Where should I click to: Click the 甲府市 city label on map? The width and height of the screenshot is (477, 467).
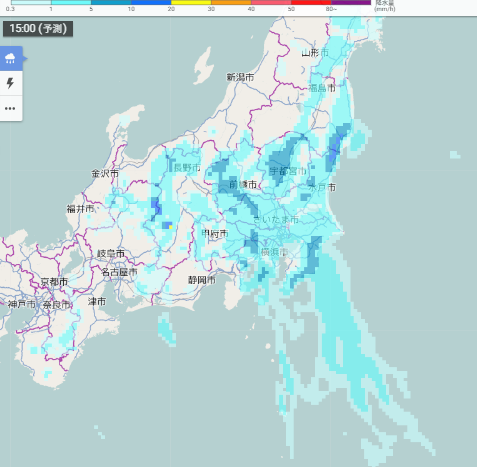[215, 234]
